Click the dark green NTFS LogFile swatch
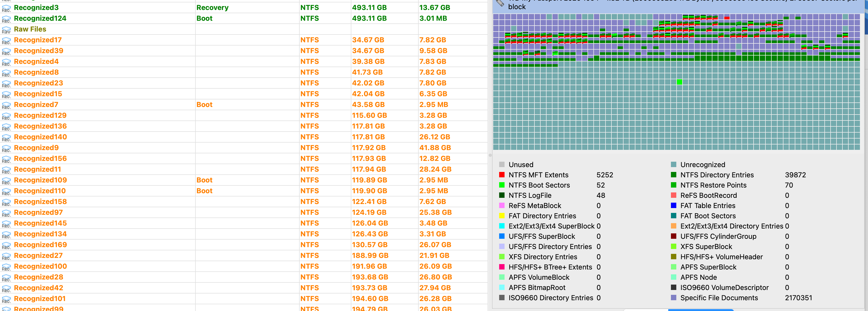This screenshot has width=868, height=311. tap(502, 195)
